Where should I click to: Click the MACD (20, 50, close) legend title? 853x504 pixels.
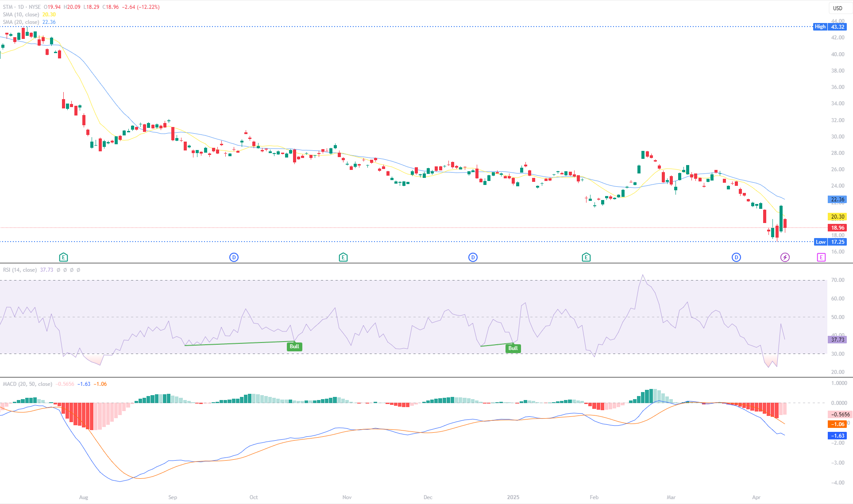(x=27, y=384)
